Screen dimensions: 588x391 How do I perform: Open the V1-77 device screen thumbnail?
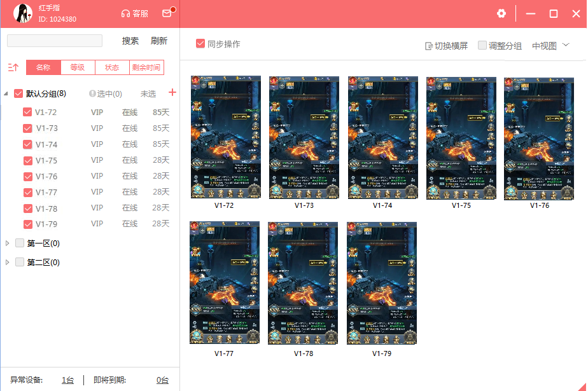(225, 282)
